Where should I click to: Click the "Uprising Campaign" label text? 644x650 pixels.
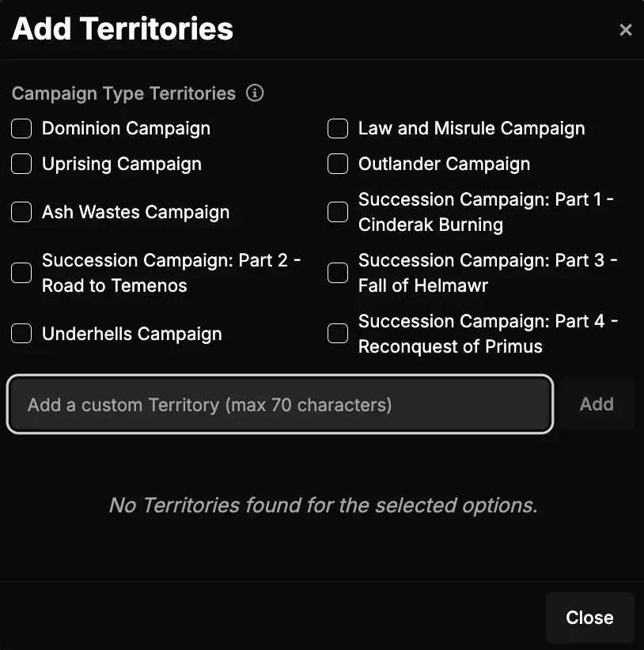122,164
